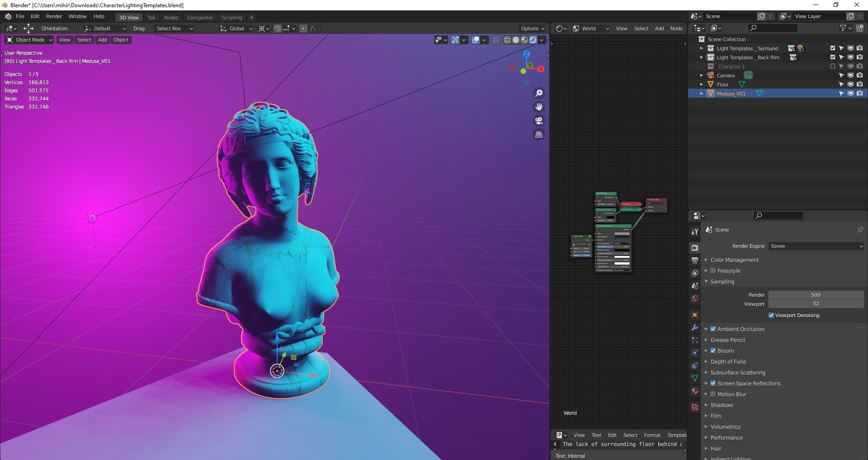Click the zoom magnifier viewport button

pos(539,93)
